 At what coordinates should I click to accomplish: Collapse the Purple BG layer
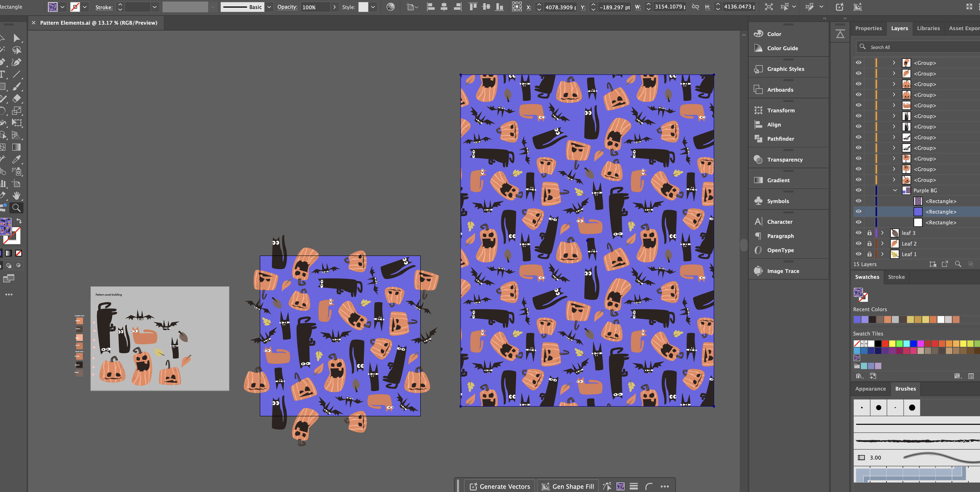[895, 190]
